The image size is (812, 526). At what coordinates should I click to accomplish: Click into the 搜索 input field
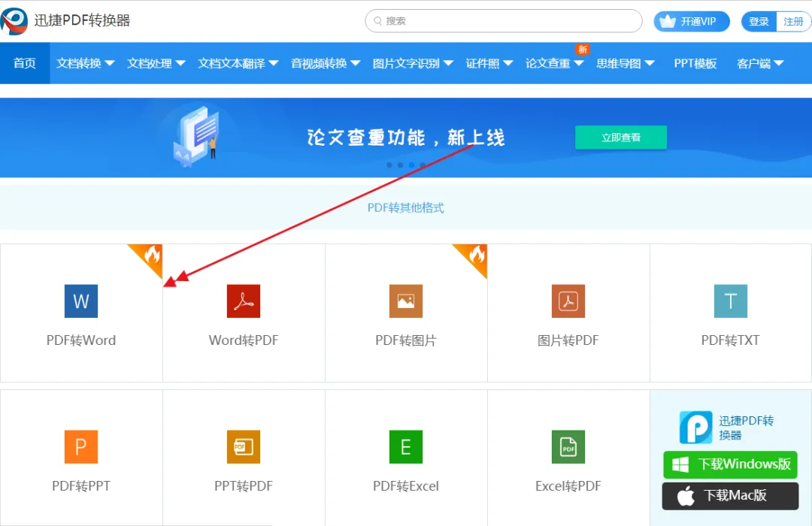tap(503, 21)
